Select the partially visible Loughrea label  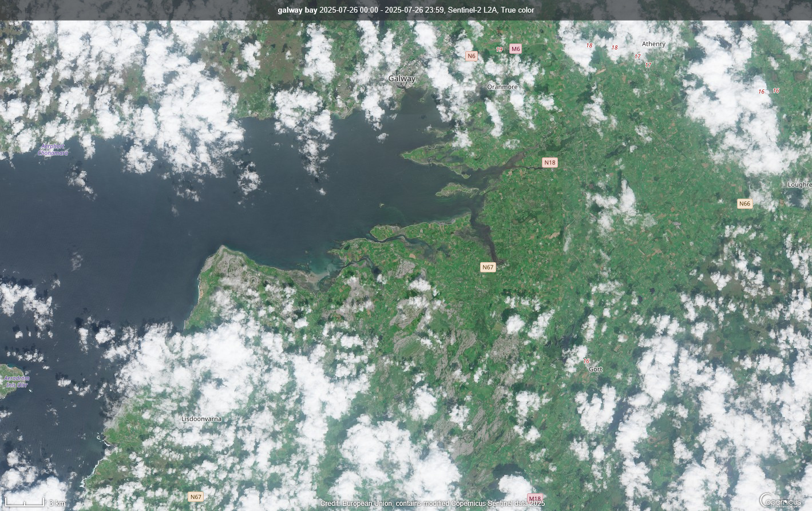pos(799,185)
